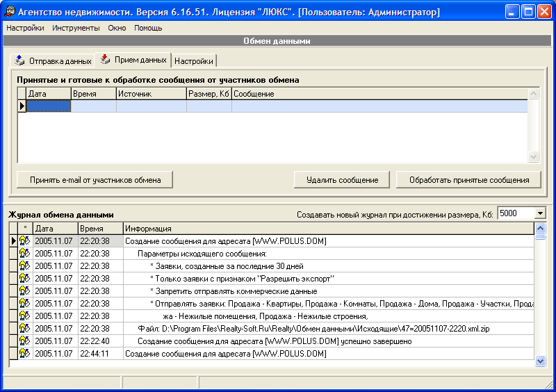Click the 22:44:11 time cell
556x392 pixels.
point(101,353)
